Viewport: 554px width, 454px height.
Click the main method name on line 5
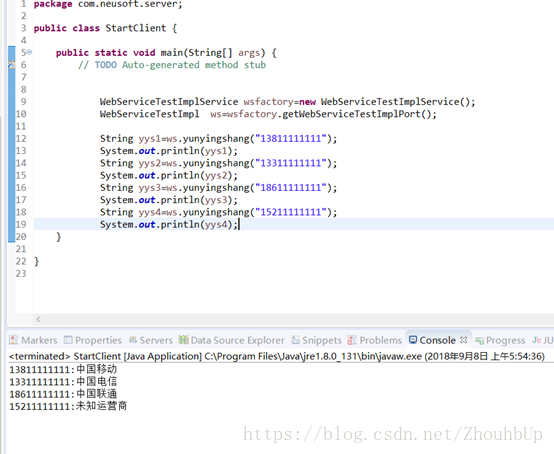[171, 53]
